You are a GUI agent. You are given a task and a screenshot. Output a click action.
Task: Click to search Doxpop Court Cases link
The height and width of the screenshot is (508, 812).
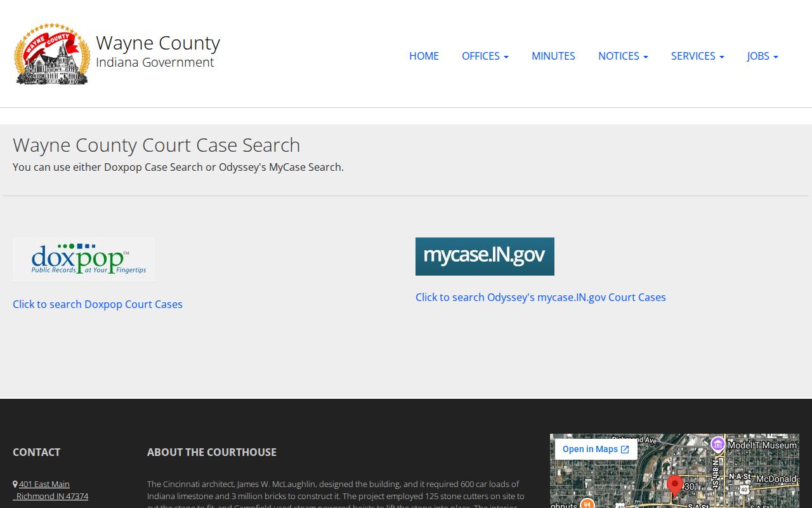(x=98, y=304)
